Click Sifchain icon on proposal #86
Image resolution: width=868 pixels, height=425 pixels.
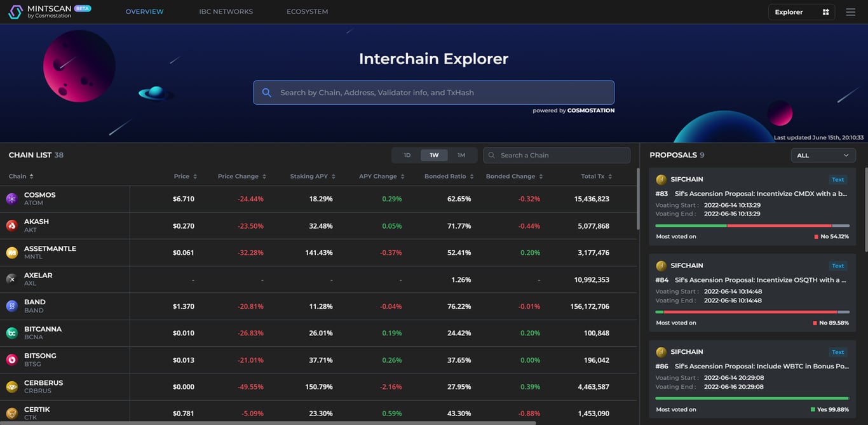[661, 352]
